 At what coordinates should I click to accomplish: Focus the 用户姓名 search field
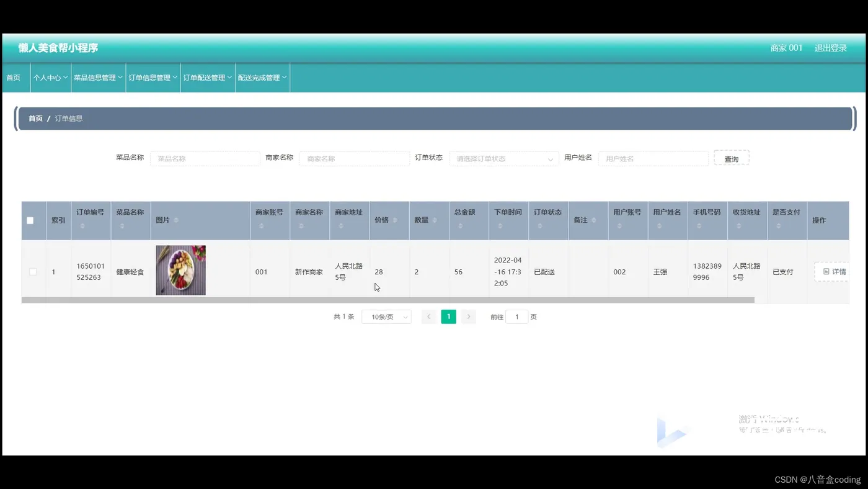tap(653, 159)
